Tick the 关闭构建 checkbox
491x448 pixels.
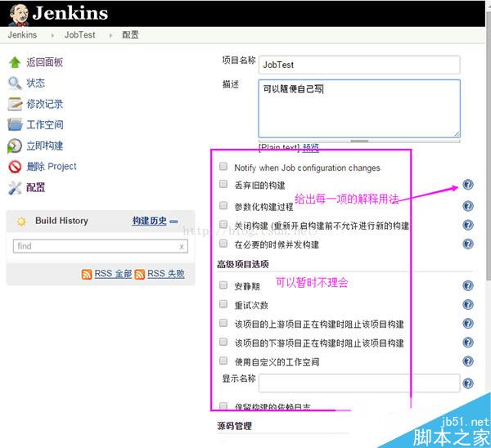pos(223,224)
